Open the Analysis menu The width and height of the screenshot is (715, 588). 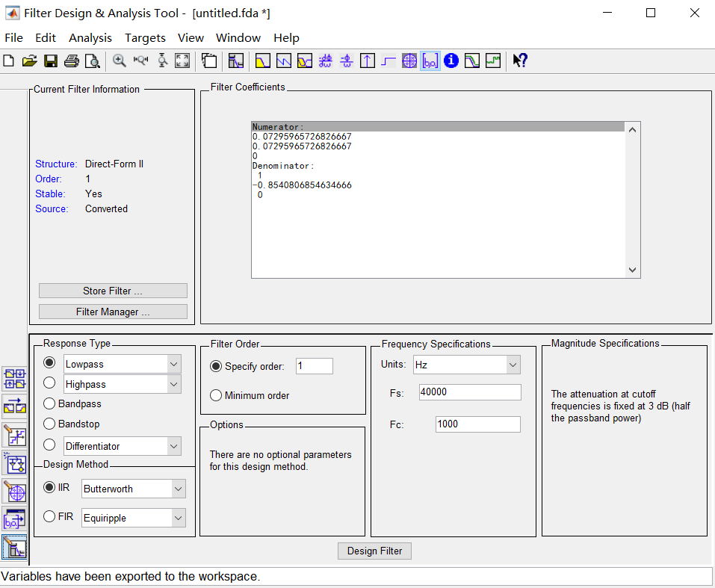point(90,38)
